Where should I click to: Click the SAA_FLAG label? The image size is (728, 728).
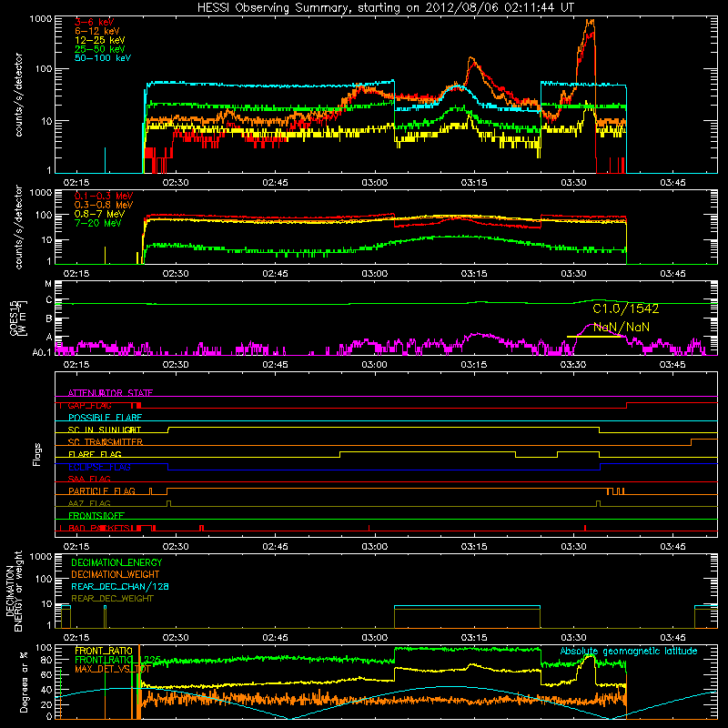89,480
